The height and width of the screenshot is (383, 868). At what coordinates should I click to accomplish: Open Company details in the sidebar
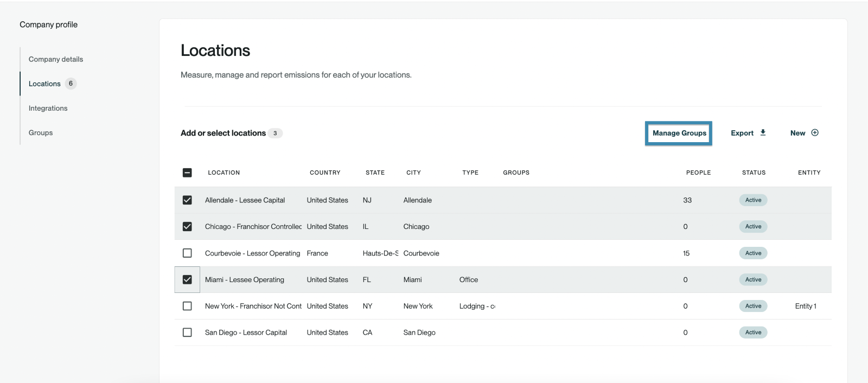coord(56,59)
